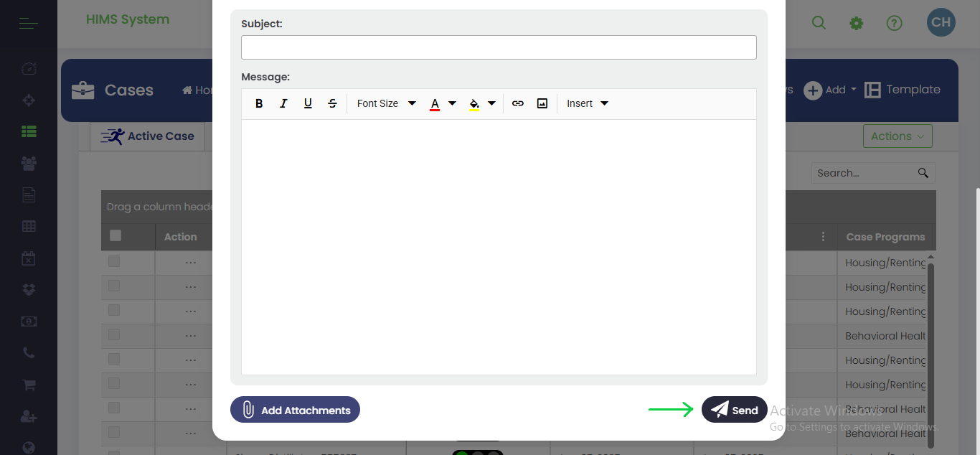This screenshot has height=455, width=980.
Task: Click the Add Attachments button
Action: (x=295, y=410)
